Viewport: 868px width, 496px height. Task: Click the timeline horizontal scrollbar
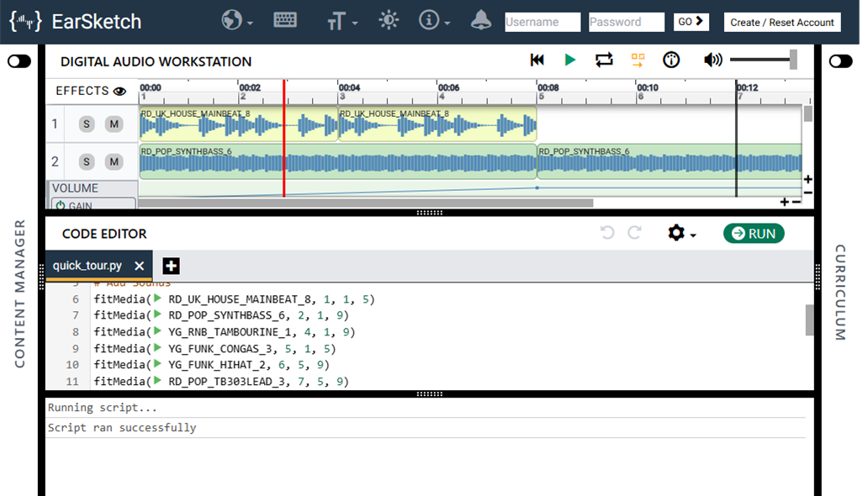366,203
